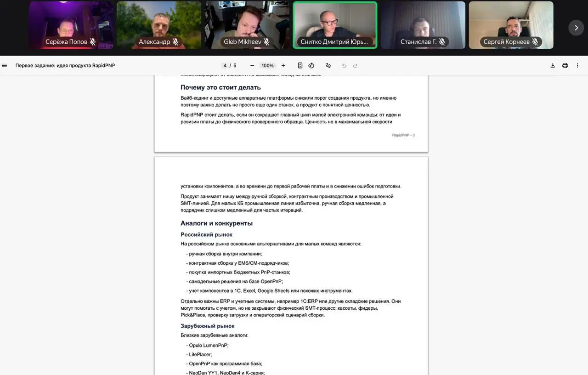The height and width of the screenshot is (375, 588).
Task: Print the document
Action: click(565, 66)
